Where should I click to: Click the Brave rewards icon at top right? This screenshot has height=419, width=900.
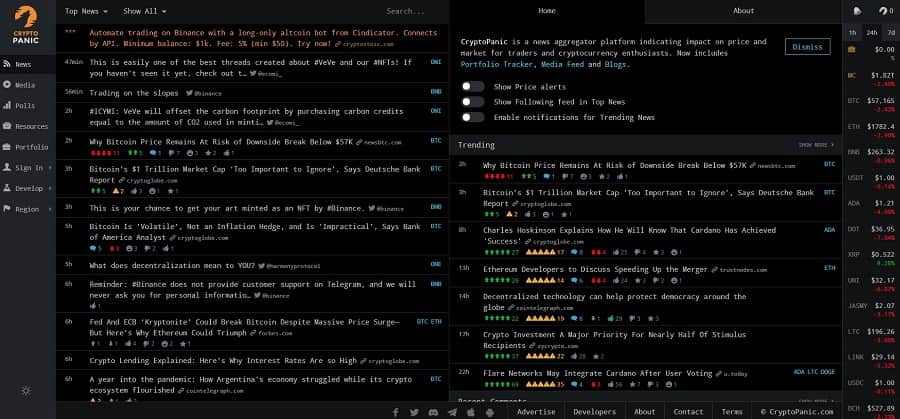pyautogui.click(x=858, y=10)
